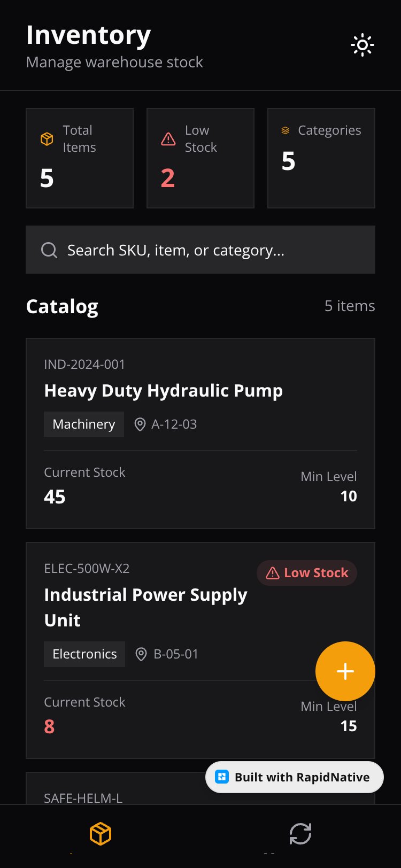Click the magnifier icon in search bar
The image size is (401, 868).
pyautogui.click(x=49, y=250)
